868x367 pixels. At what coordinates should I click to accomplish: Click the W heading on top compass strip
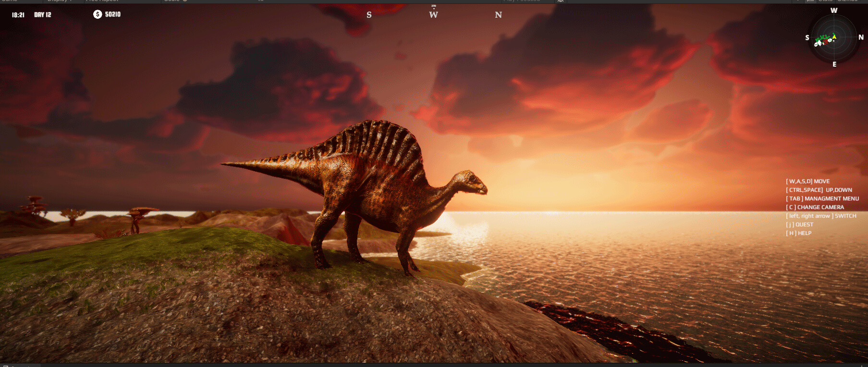click(433, 15)
